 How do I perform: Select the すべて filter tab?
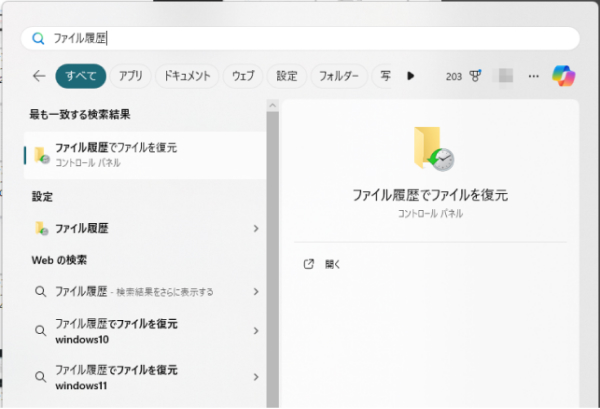click(x=81, y=76)
